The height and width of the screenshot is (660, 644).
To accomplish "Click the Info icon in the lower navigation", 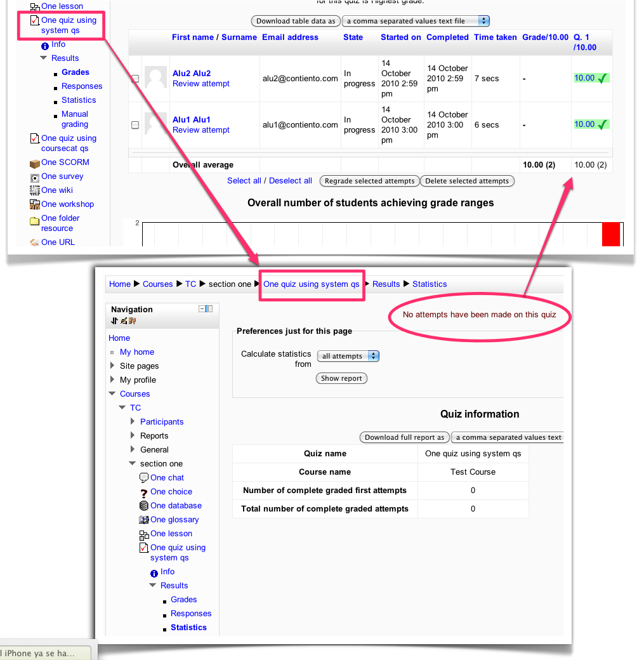I will [x=154, y=573].
